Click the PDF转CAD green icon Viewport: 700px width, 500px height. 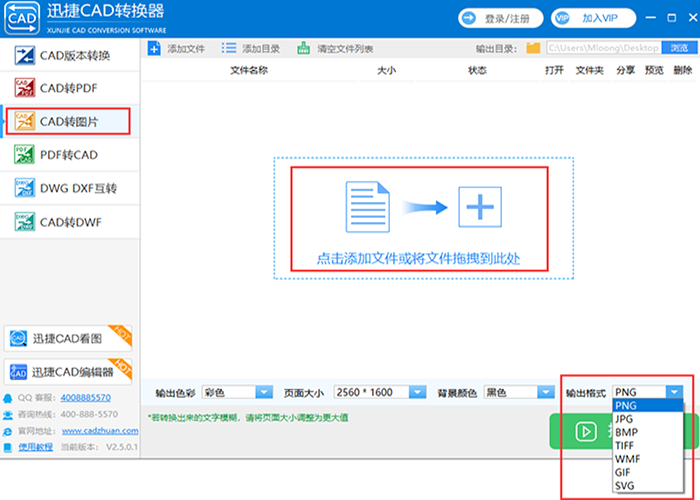point(25,154)
